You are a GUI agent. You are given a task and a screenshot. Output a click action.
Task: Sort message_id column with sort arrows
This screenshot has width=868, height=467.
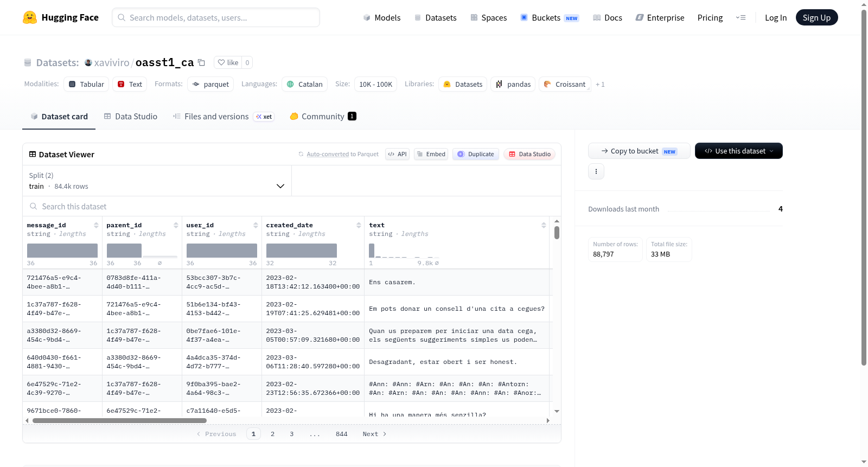(x=96, y=225)
